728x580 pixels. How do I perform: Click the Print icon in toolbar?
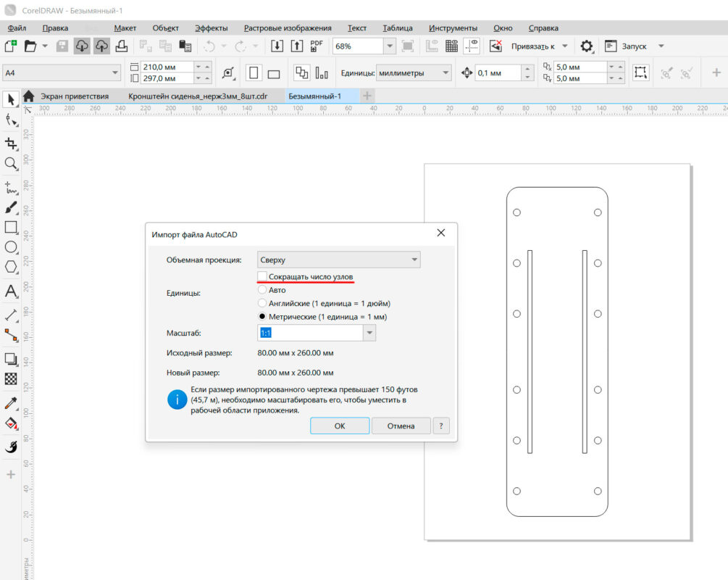click(x=122, y=46)
